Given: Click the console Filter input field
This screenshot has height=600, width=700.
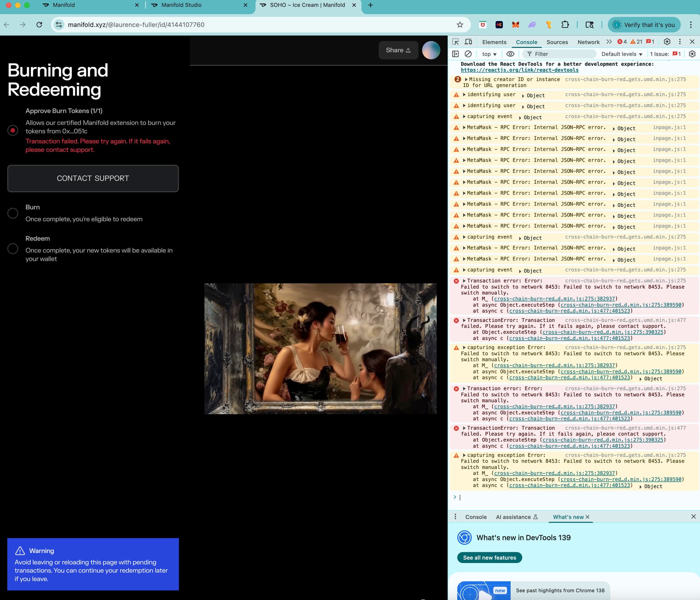Looking at the screenshot, I should (x=560, y=54).
